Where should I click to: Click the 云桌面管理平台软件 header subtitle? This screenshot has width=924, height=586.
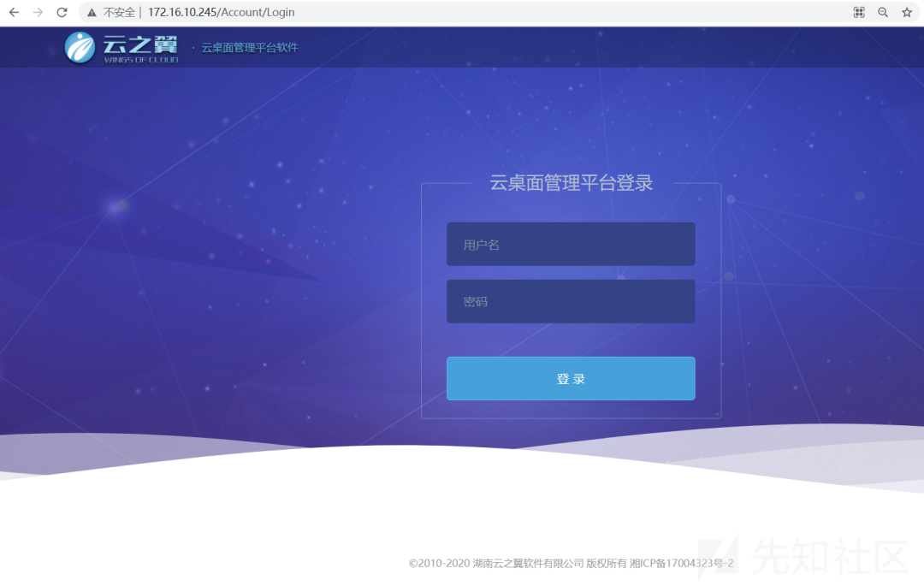click(250, 48)
